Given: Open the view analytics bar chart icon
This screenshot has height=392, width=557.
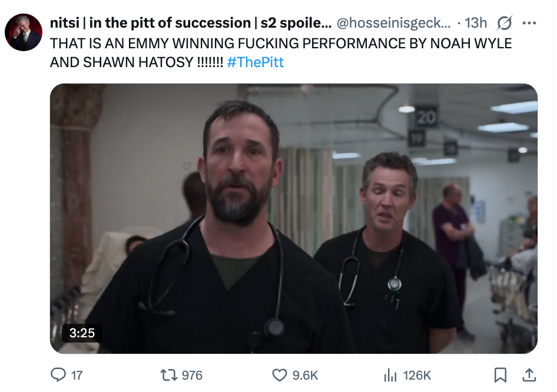Looking at the screenshot, I should (x=390, y=375).
